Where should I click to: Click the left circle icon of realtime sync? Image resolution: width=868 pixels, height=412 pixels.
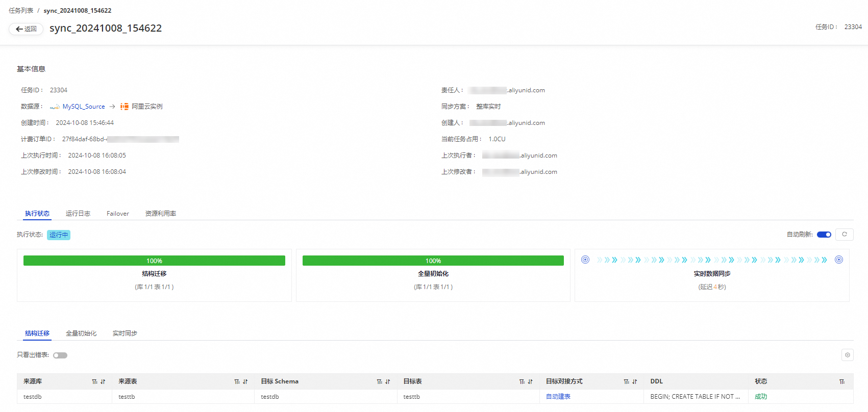click(x=585, y=260)
